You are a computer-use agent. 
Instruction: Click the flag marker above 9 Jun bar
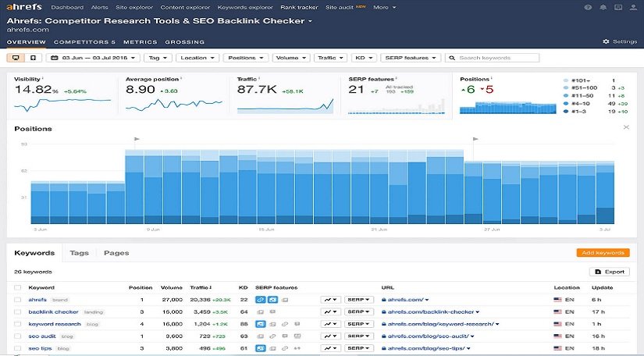click(x=137, y=140)
